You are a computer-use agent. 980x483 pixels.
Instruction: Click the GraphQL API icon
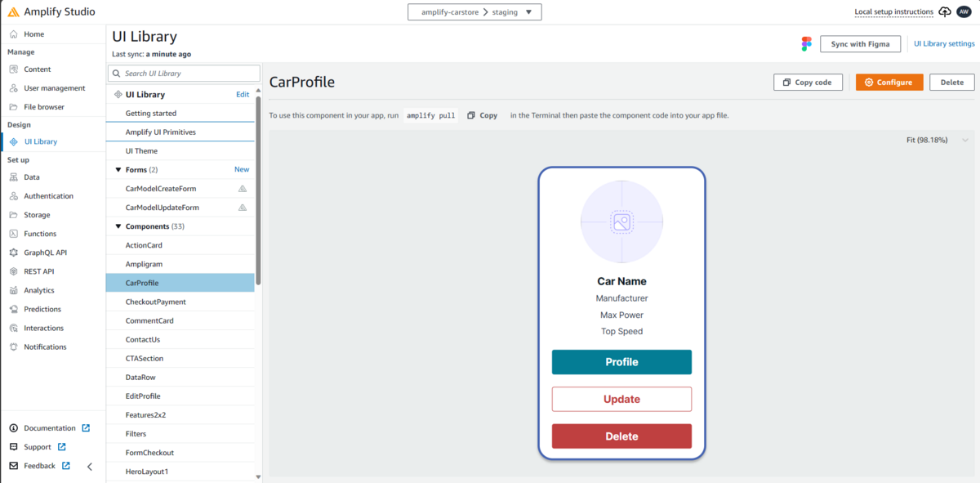pos(14,253)
